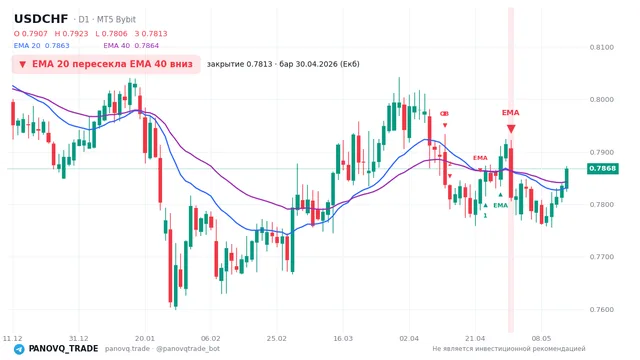Click the 0.8000 price axis label
This screenshot has width=640, height=360.
(x=602, y=100)
